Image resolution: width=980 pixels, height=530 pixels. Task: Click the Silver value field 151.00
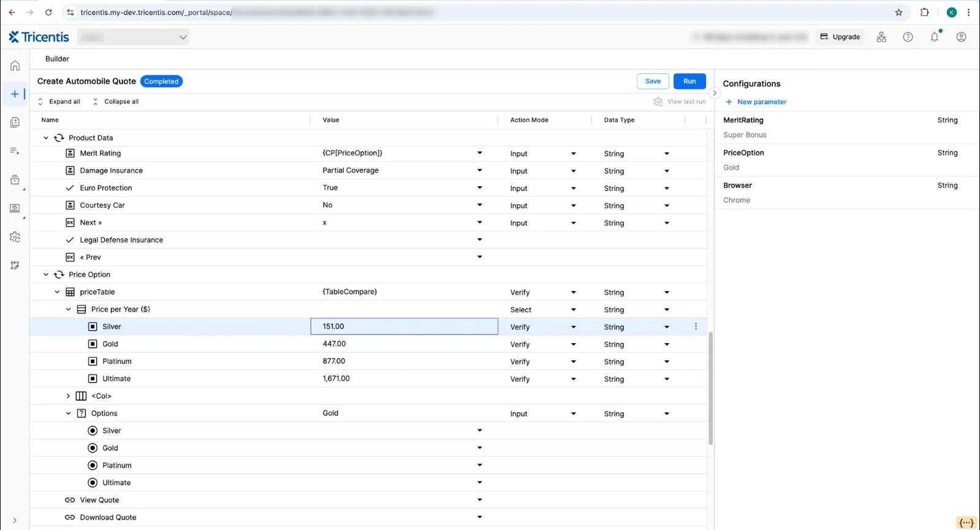point(404,327)
